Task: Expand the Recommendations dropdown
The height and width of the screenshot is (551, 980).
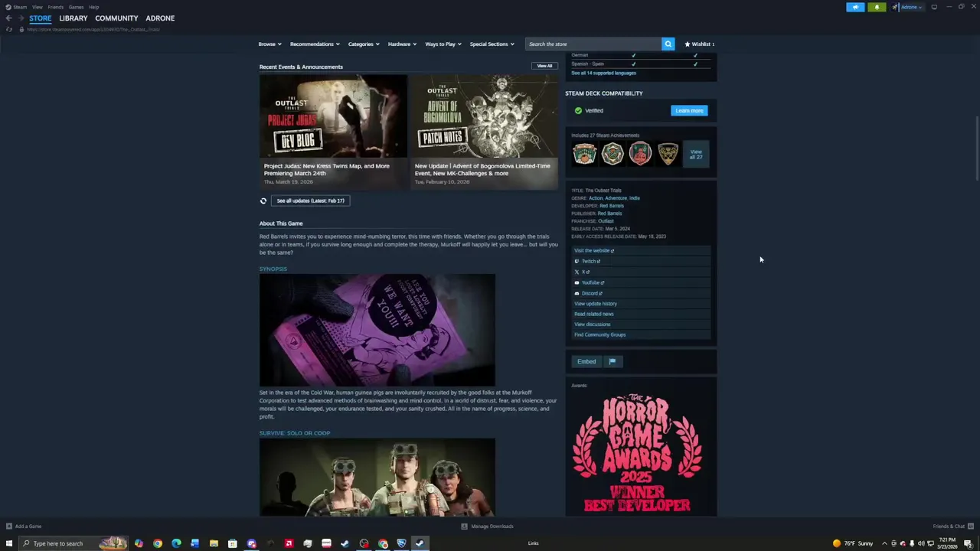Action: 315,44
